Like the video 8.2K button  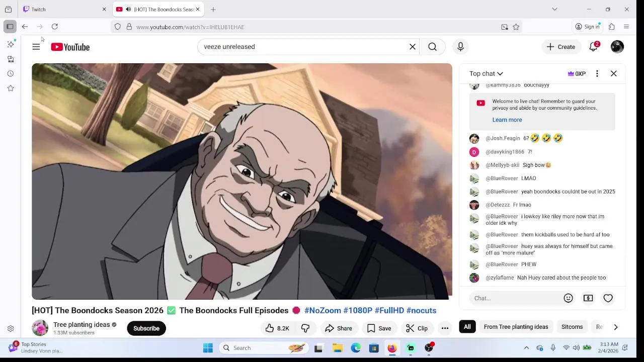(x=277, y=328)
